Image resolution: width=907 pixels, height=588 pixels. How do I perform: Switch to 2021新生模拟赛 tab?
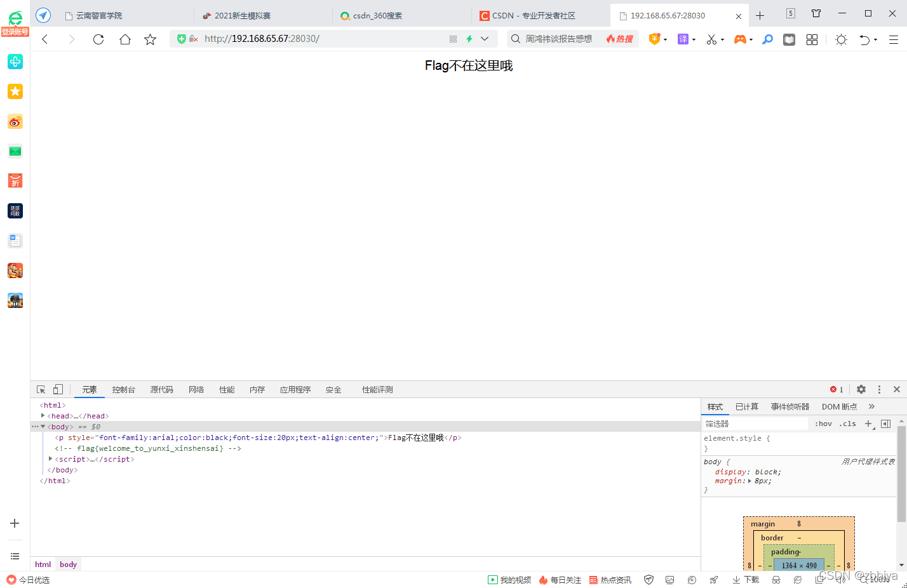click(x=262, y=15)
